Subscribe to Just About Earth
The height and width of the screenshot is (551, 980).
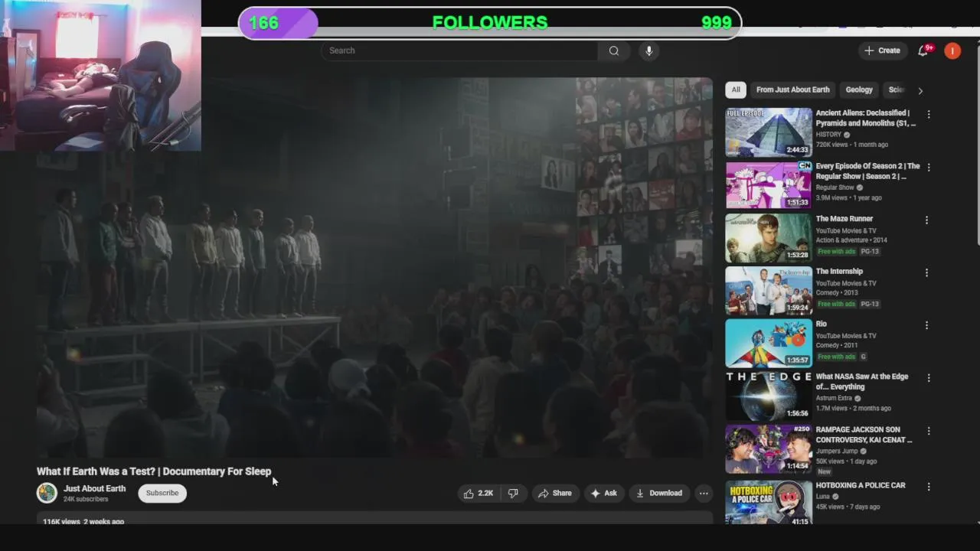[x=162, y=493]
